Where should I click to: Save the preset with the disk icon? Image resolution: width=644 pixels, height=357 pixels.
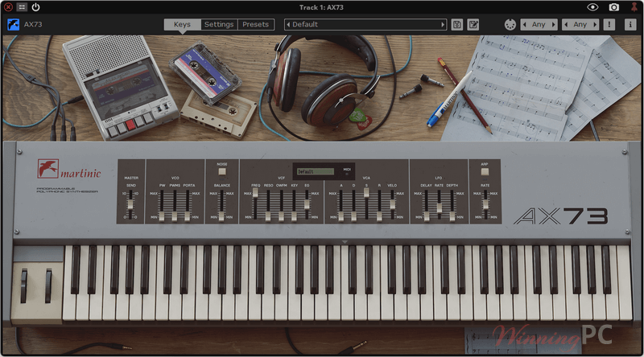point(456,25)
